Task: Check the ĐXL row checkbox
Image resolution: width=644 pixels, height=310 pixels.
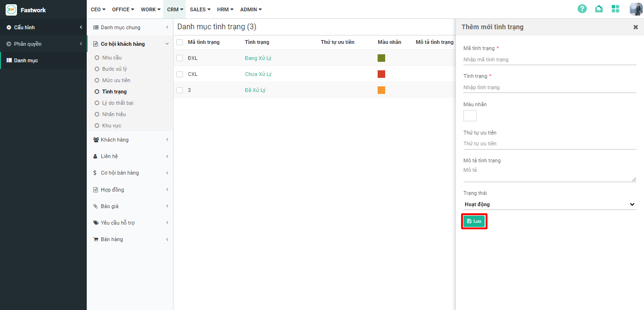Action: (180, 58)
